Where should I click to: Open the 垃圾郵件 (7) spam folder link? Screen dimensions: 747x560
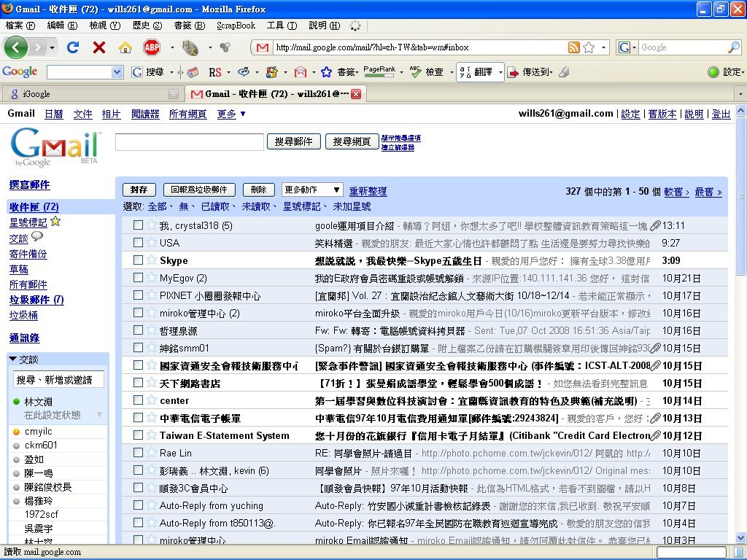[36, 300]
